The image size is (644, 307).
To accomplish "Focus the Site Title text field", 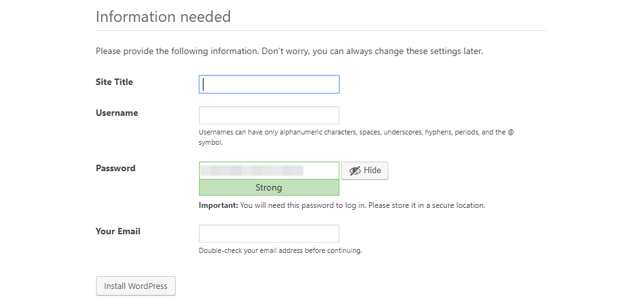I will tap(269, 84).
